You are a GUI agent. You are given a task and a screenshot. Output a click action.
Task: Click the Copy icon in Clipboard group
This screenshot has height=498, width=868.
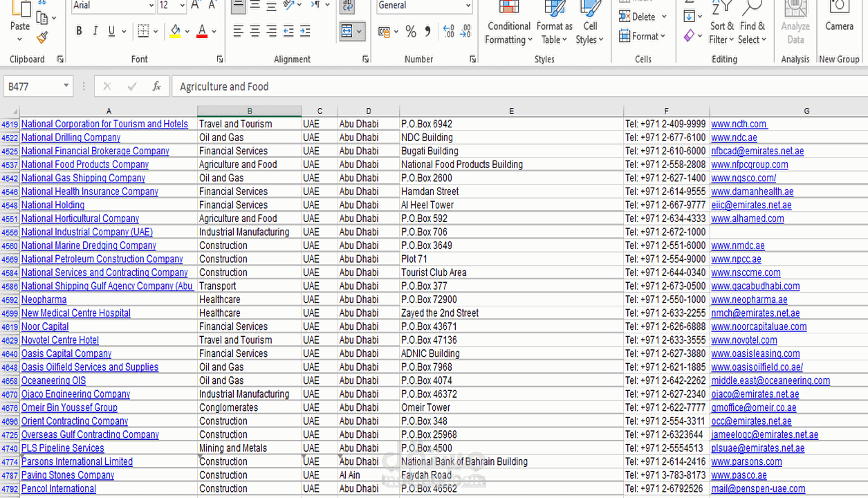coord(43,18)
